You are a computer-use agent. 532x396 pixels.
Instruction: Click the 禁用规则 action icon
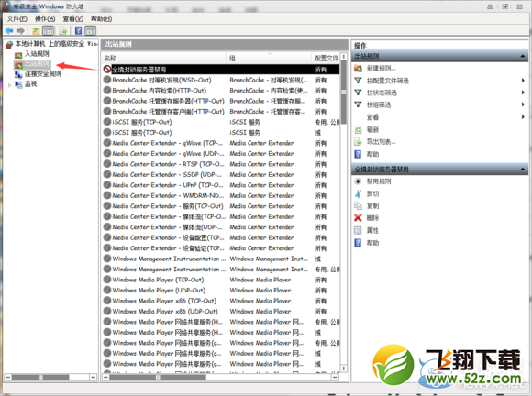point(358,181)
